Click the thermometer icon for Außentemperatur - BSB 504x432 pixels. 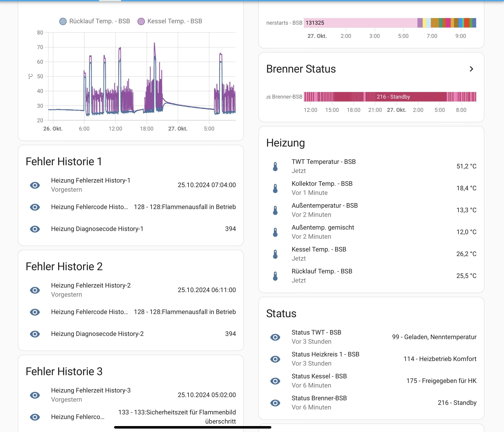pyautogui.click(x=275, y=210)
